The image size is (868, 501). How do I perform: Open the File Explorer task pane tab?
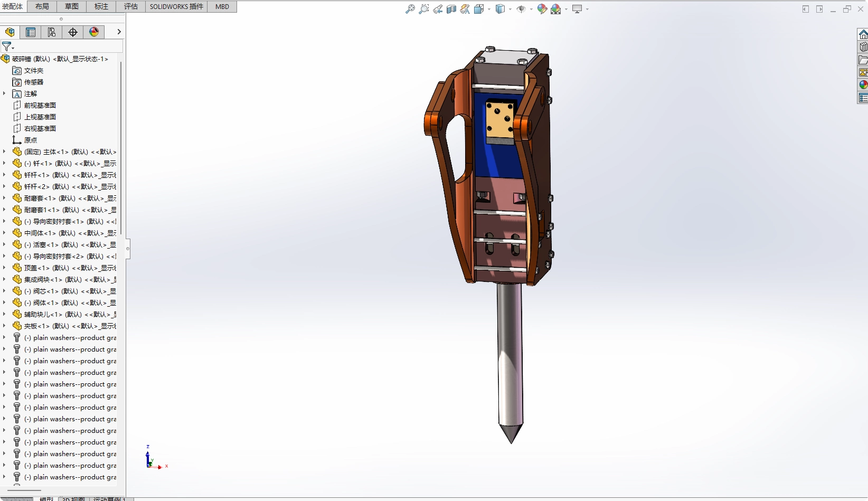point(863,60)
